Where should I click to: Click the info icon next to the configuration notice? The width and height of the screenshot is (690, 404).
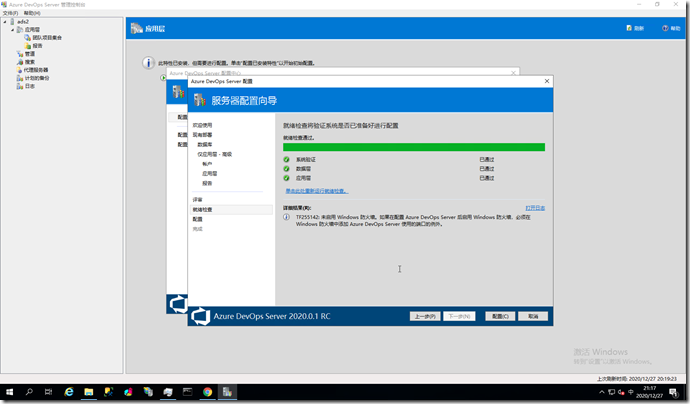click(x=148, y=63)
